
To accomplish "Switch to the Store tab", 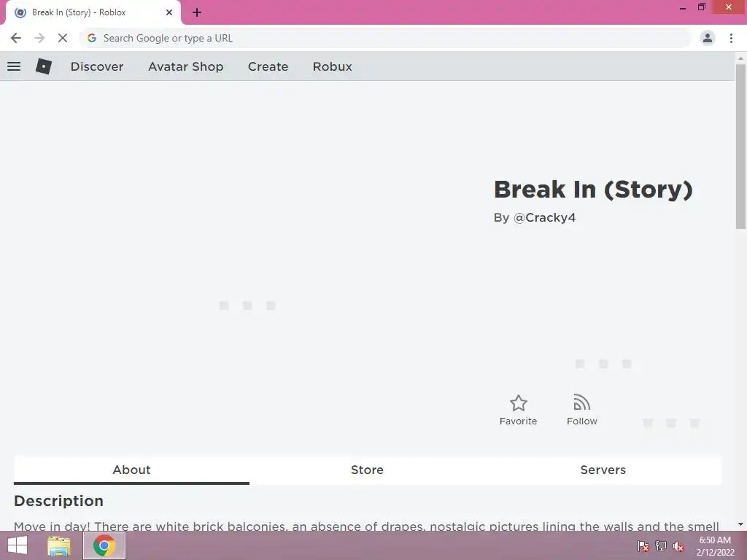I will [x=368, y=470].
